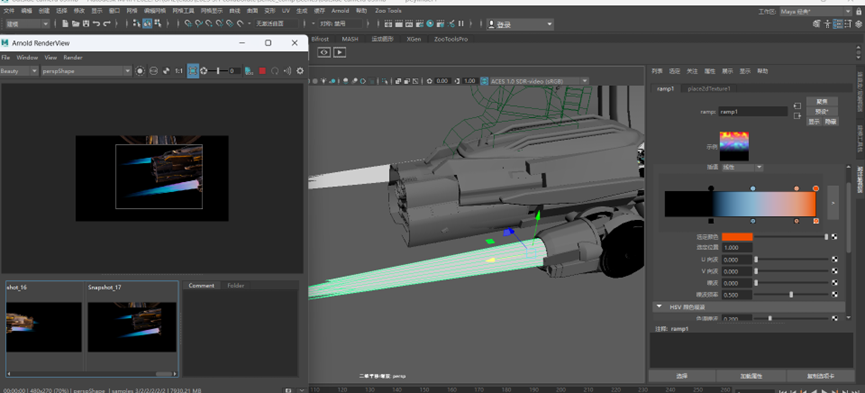The height and width of the screenshot is (393, 865).
Task: Delete the blue ramp color stop via square
Action: click(753, 221)
